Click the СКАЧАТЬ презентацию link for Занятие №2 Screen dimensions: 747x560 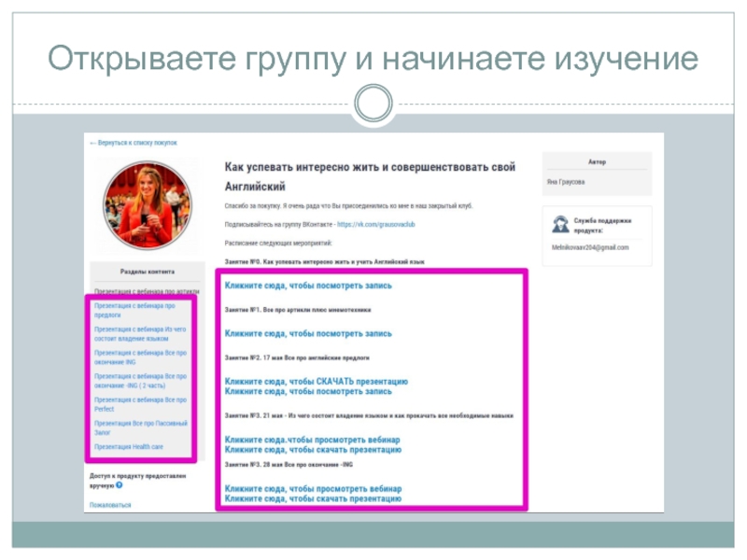pos(316,381)
